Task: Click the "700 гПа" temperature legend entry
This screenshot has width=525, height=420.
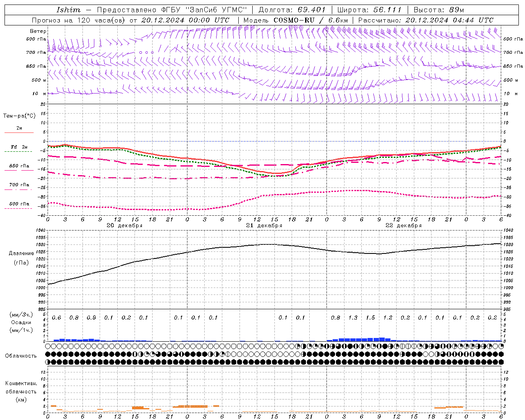Action: tap(19, 185)
